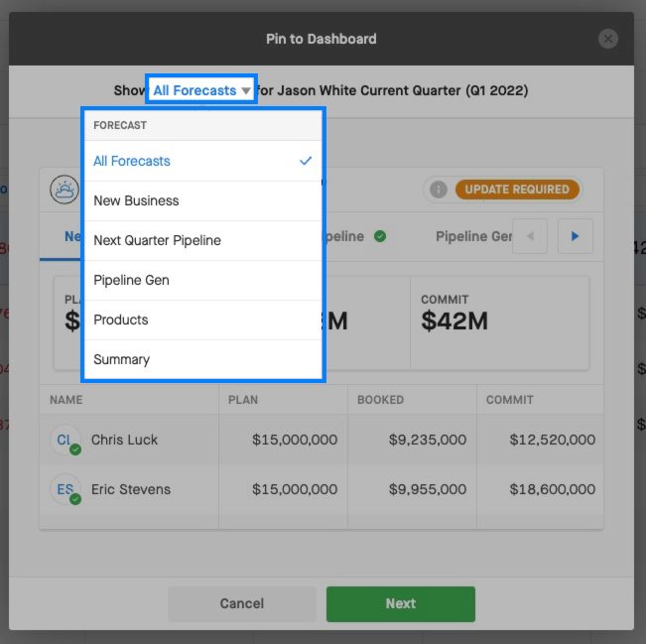Pick Summary forecast option

point(203,359)
